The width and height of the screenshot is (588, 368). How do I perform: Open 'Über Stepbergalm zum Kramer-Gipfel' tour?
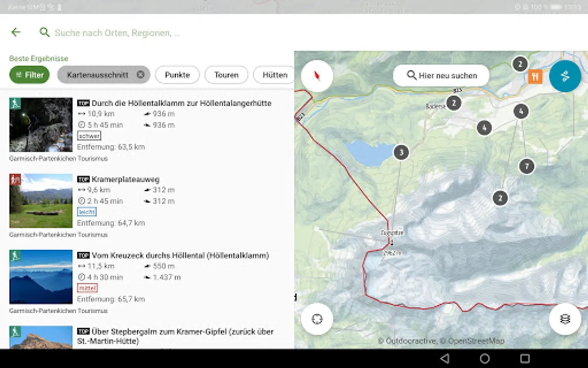(x=175, y=336)
